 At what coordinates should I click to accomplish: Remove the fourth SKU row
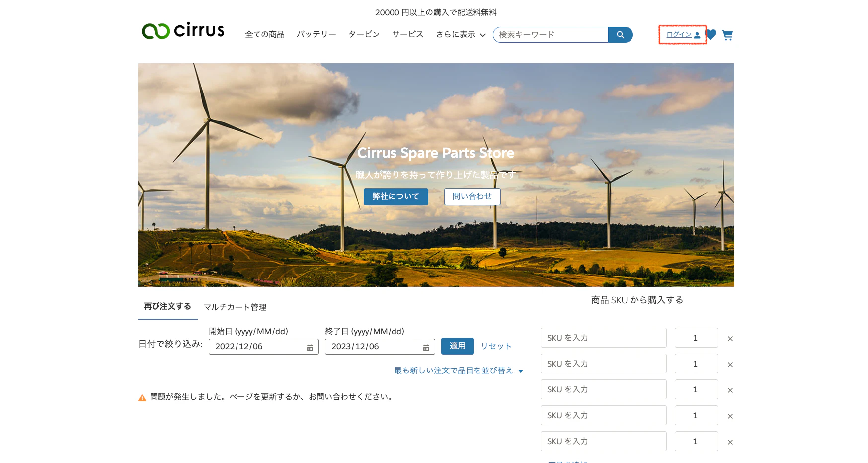pos(730,416)
